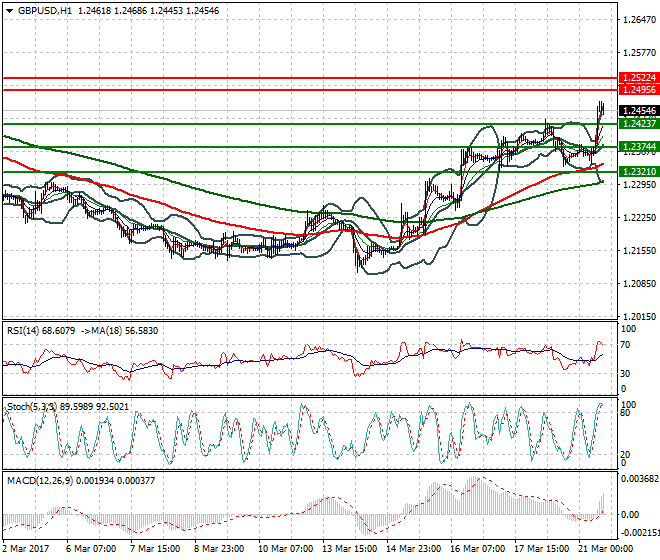Select the 1.21550 price scale value
The height and width of the screenshot is (560, 660).
[639, 251]
